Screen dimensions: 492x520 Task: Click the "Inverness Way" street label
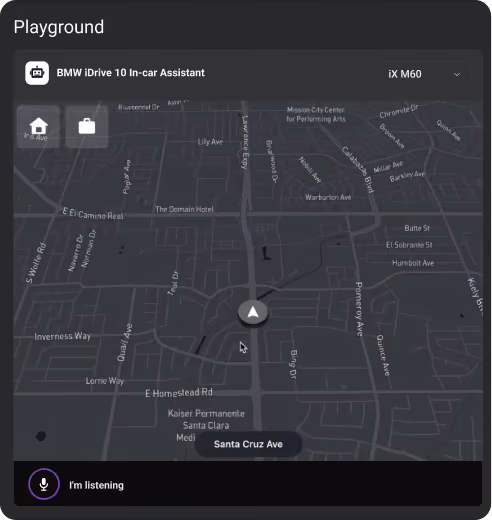click(62, 336)
